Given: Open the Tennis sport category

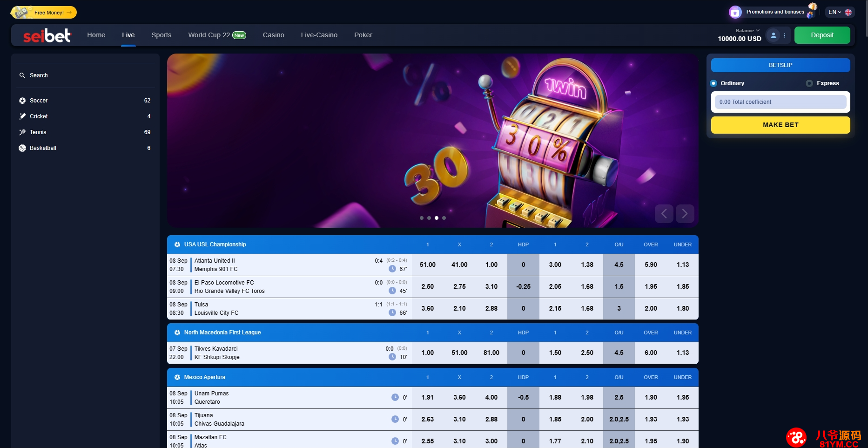Looking at the screenshot, I should tap(85, 132).
